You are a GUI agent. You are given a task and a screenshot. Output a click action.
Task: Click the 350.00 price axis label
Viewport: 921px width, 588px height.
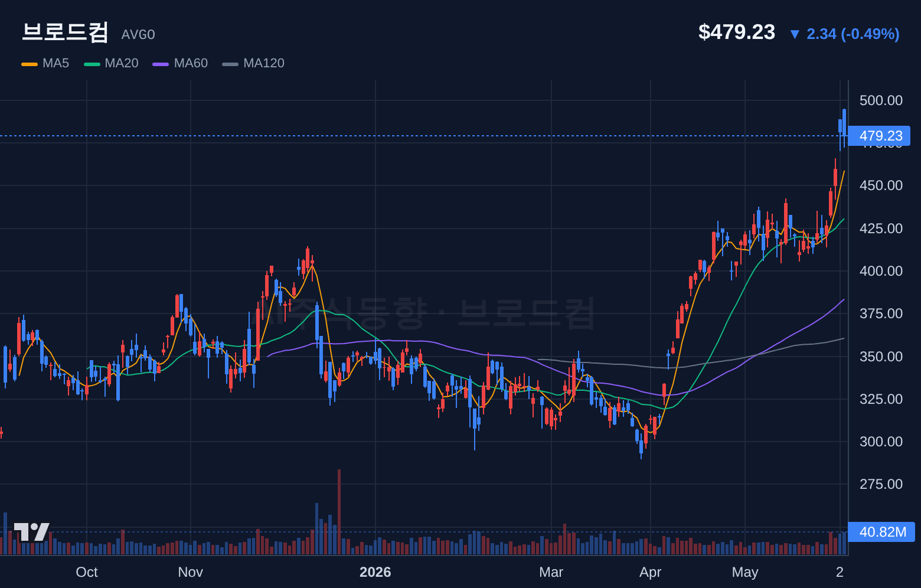click(x=881, y=357)
